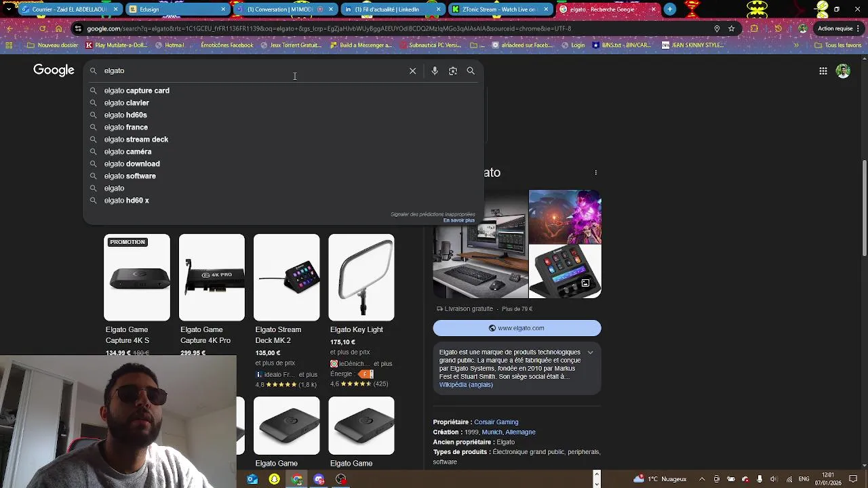
Task: Click the magnifier search submit icon
Action: [x=471, y=70]
